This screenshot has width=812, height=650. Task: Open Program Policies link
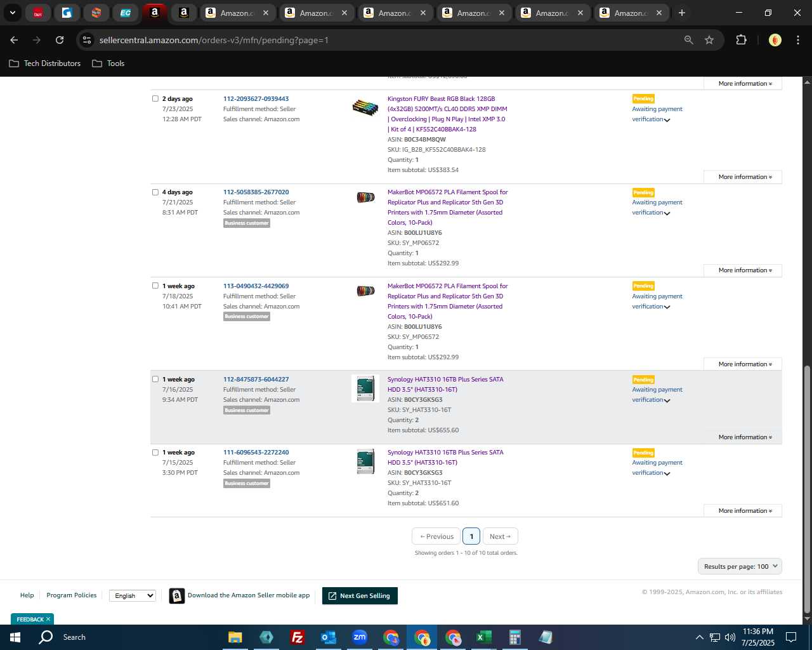(x=72, y=595)
